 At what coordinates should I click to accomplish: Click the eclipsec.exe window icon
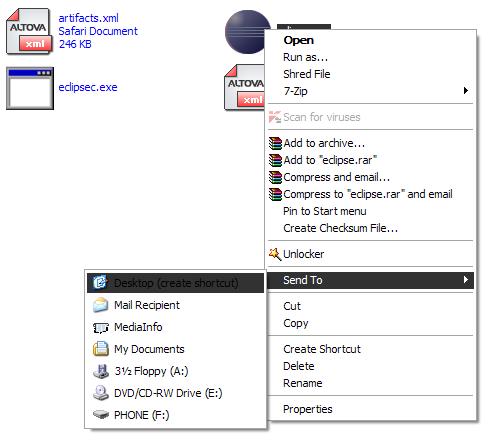(30, 88)
